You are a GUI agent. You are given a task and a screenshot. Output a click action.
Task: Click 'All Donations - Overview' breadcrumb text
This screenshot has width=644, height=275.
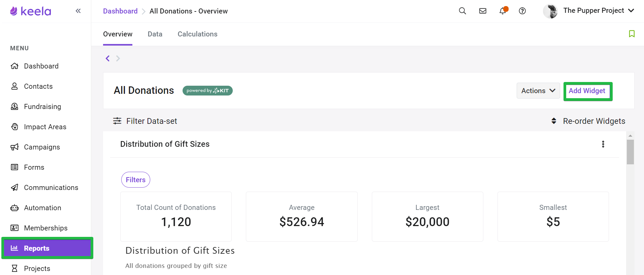tap(189, 11)
